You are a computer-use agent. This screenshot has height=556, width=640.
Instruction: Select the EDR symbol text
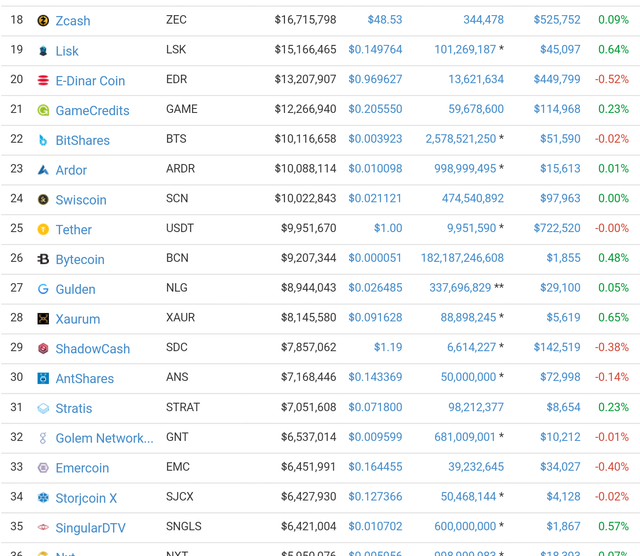pos(176,79)
